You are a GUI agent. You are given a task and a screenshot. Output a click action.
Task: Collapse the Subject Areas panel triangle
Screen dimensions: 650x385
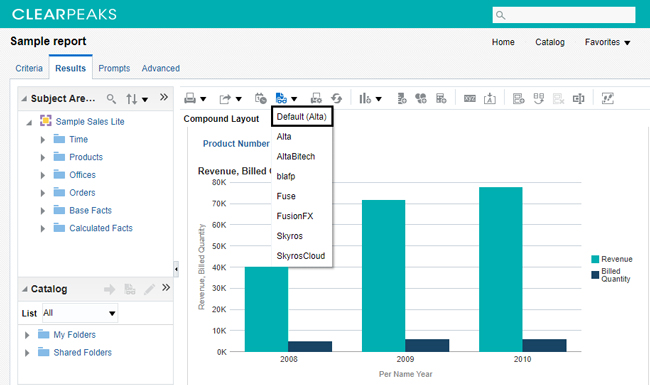coord(24,99)
